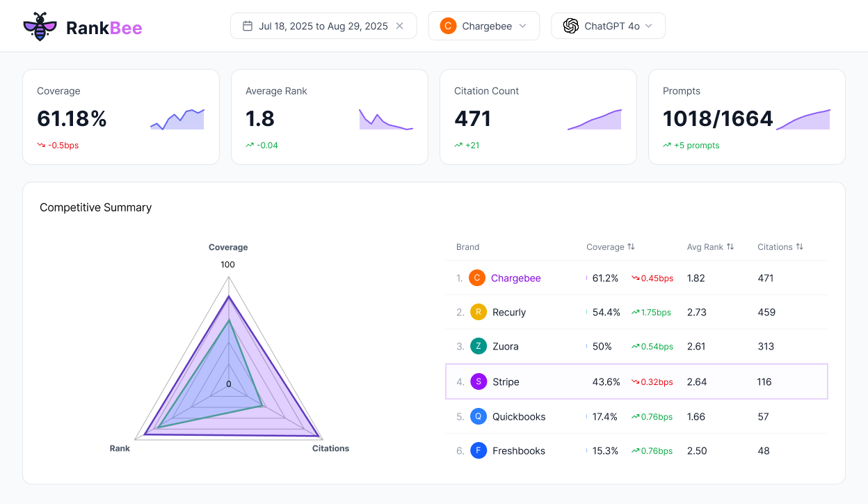Screen dimensions: 868x504
Task: Toggle sorting on the Avg Rank column
Action: [729, 246]
